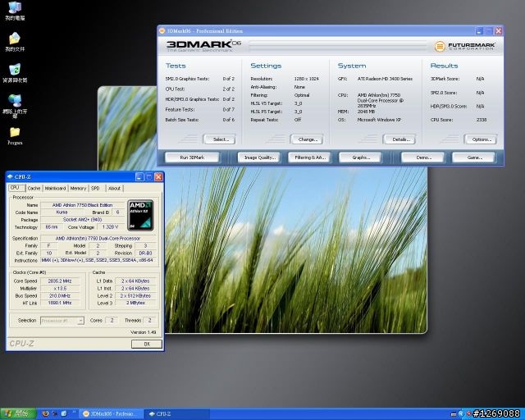The width and height of the screenshot is (525, 420).
Task: Click the CPU Test 2 of 2 row
Action: (x=200, y=89)
